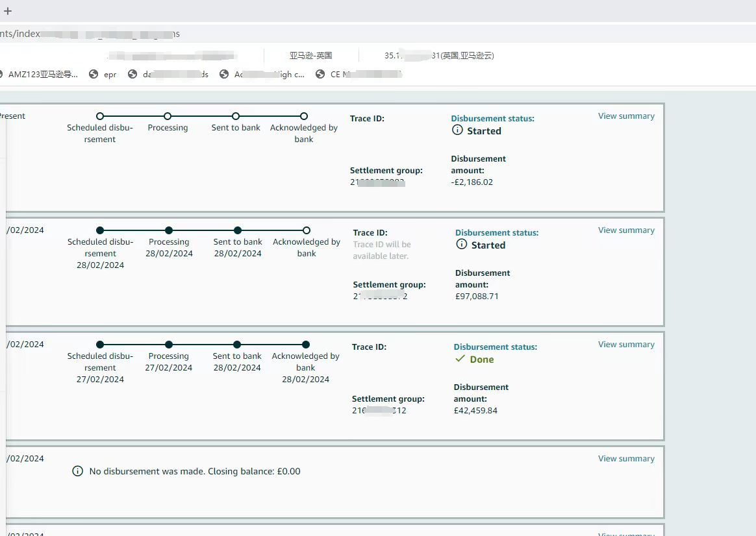Click the Acknowledged by bank step dot in the £42,459.84 card
756x536 pixels.
[306, 345]
